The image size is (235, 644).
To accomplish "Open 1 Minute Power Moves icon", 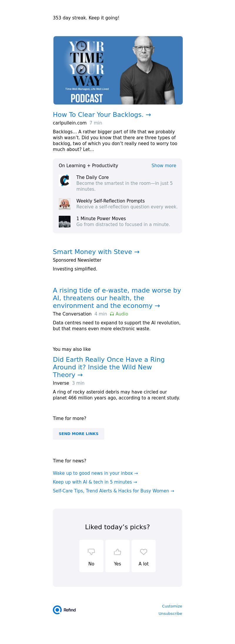I will coord(65,222).
